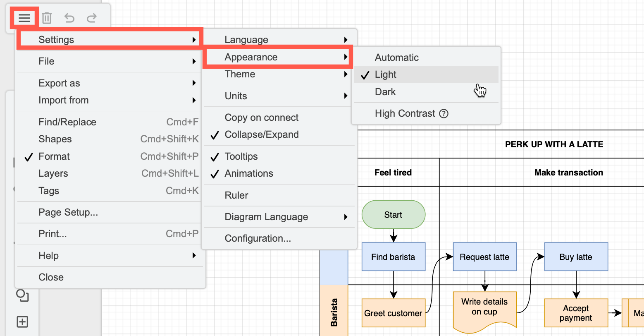
Task: Toggle the Tooltips setting
Action: [x=240, y=156]
